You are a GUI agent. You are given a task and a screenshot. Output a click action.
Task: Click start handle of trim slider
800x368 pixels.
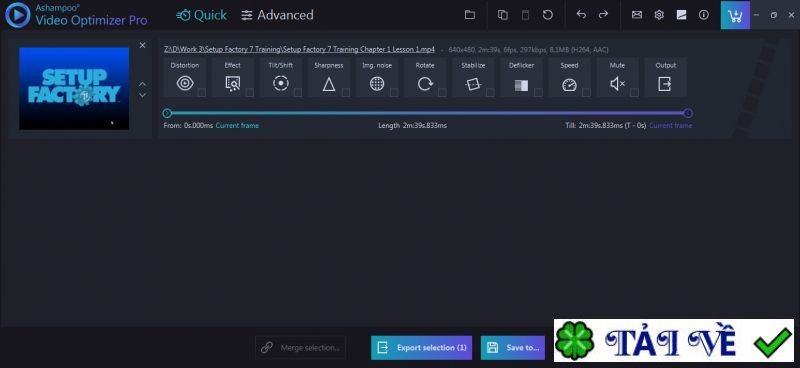167,113
